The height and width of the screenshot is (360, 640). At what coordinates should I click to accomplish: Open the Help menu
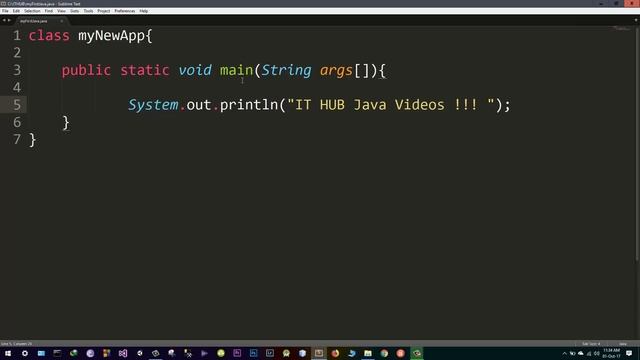pos(144,11)
